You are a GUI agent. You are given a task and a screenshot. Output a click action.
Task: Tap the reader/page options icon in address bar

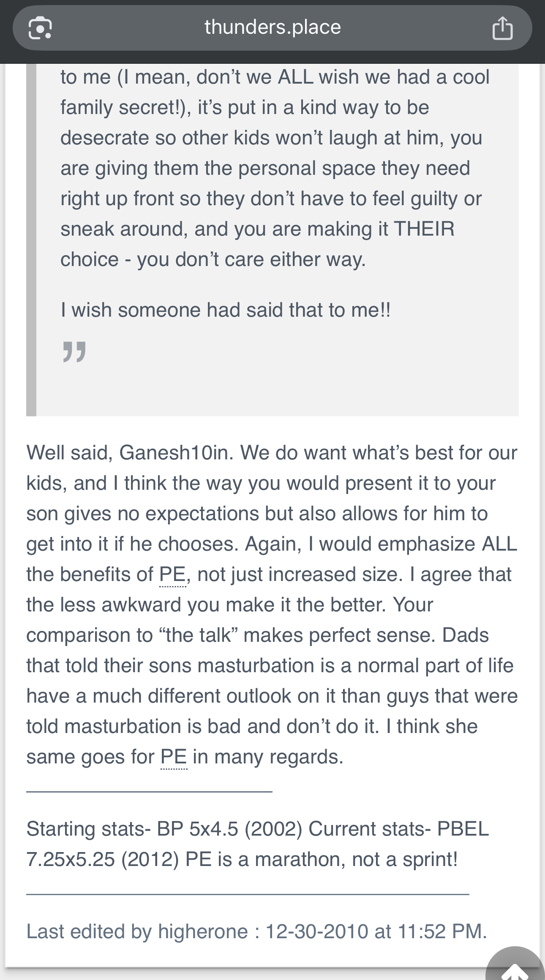40,28
